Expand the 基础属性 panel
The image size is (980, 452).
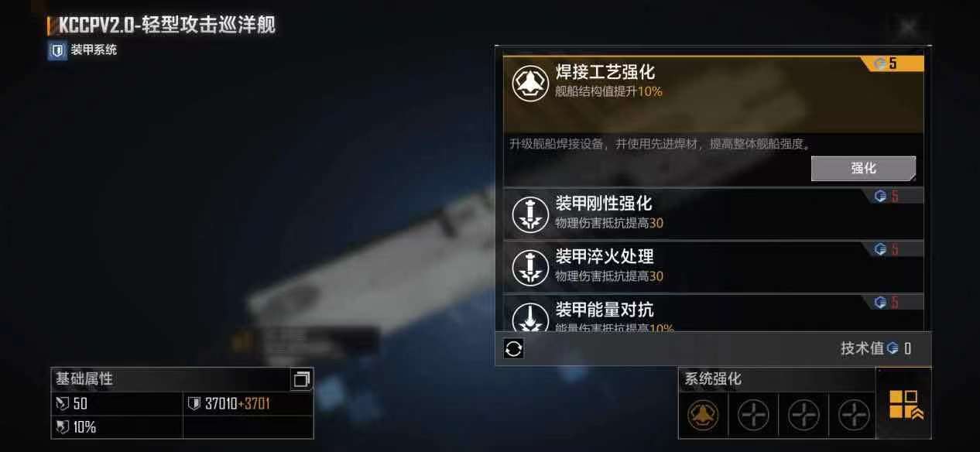301,379
